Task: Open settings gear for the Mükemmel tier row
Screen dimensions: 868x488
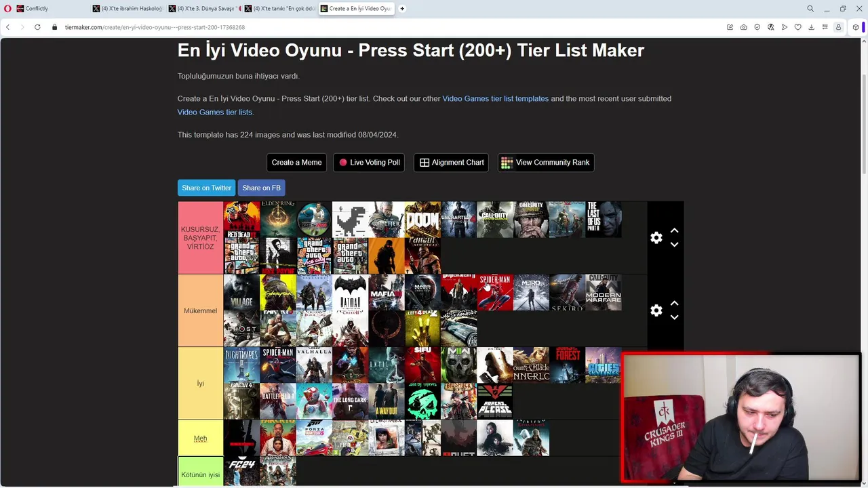Action: click(656, 310)
